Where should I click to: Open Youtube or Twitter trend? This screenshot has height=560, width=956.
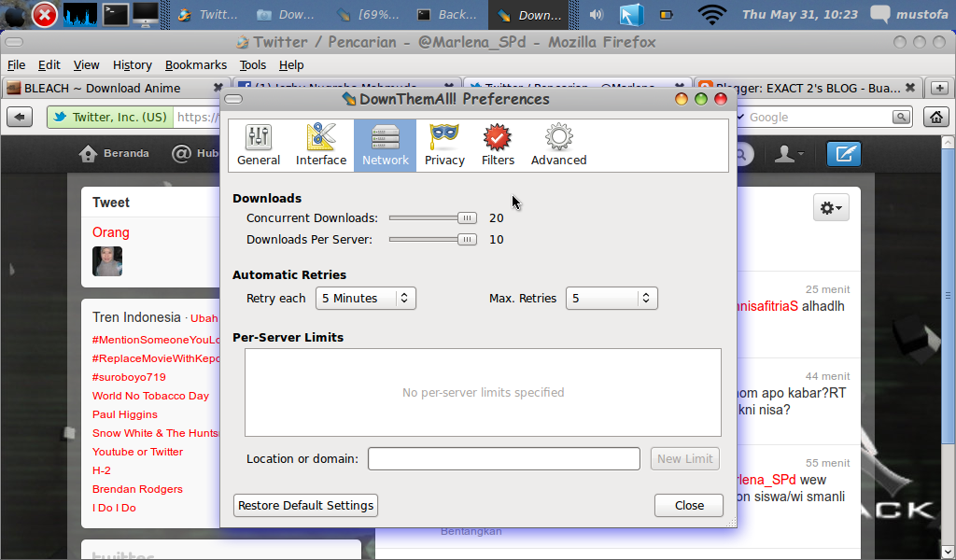pos(137,452)
